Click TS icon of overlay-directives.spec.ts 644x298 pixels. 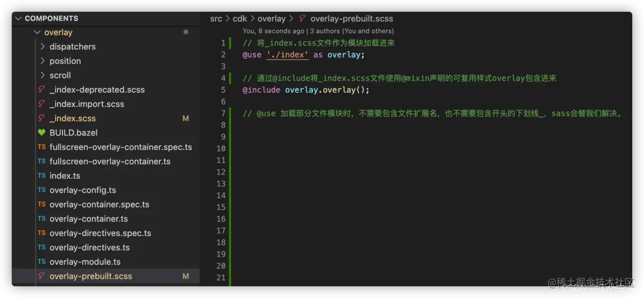[x=41, y=233]
